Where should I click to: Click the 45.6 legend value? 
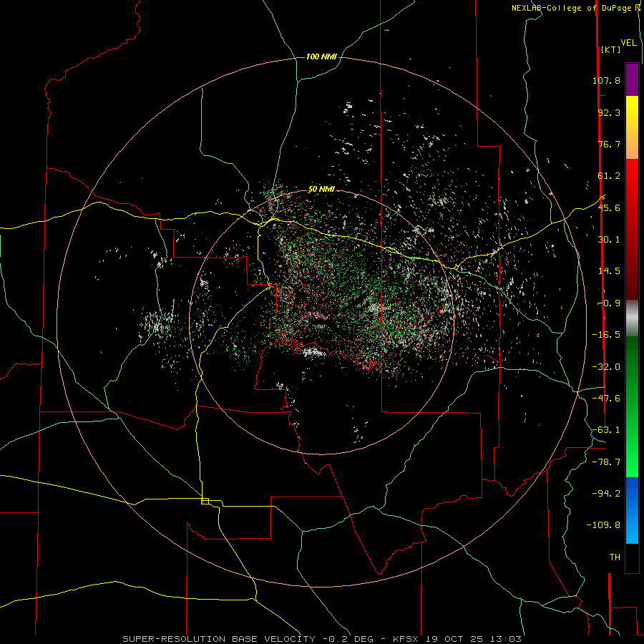coord(609,208)
